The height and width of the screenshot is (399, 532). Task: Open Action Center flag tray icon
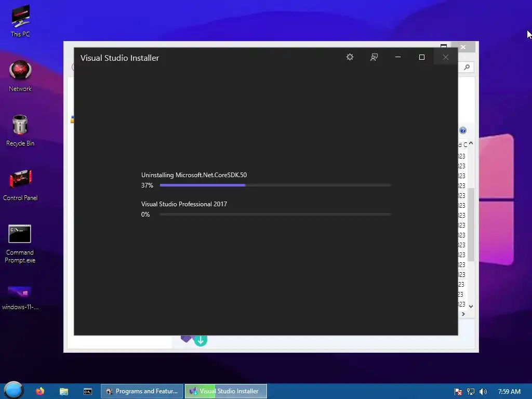[458, 392]
